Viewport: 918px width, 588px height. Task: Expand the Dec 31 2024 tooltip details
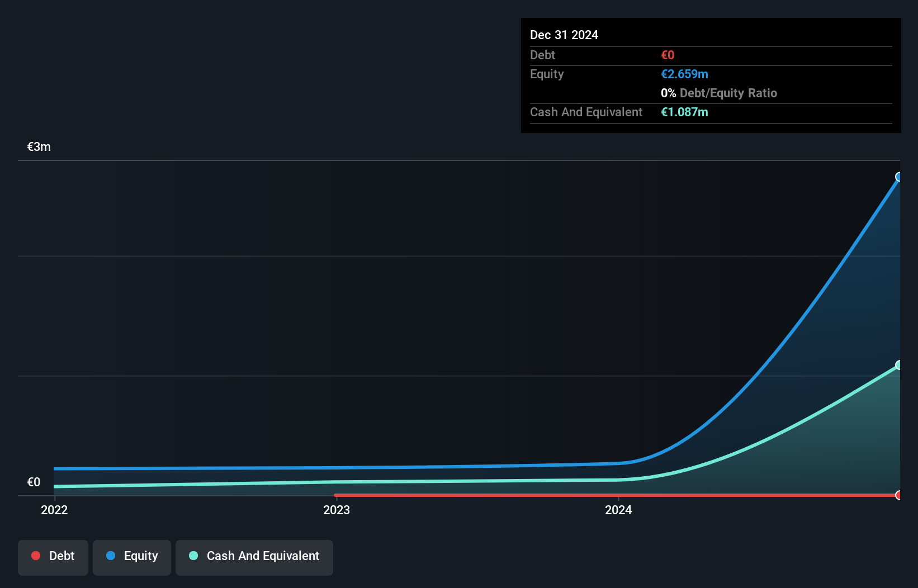point(564,35)
